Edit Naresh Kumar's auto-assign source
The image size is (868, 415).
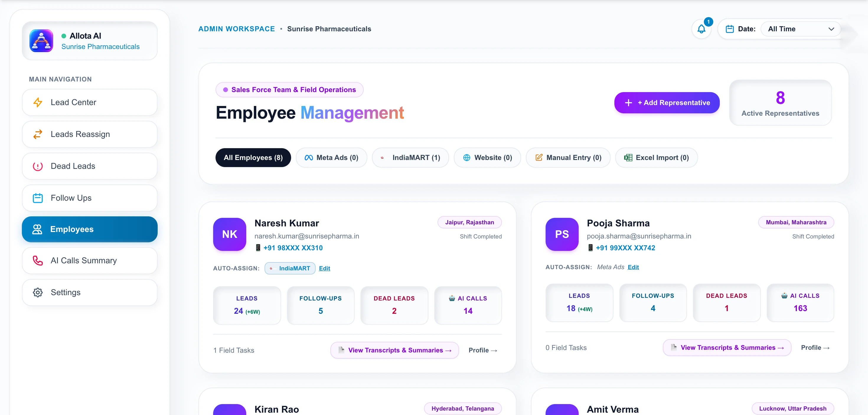coord(324,269)
